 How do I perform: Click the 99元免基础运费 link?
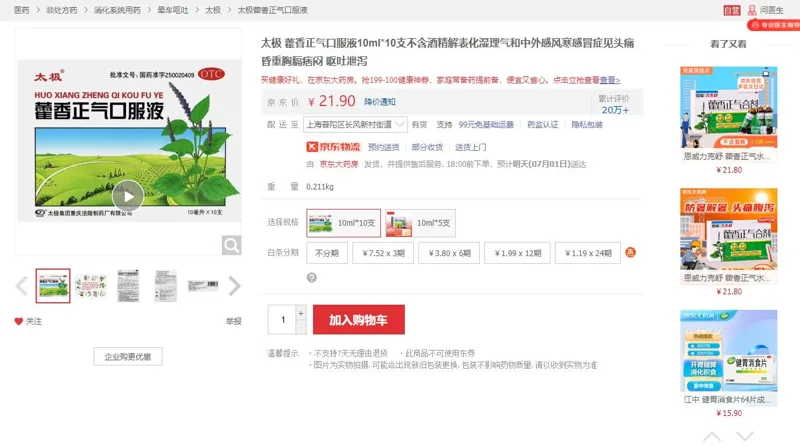486,125
